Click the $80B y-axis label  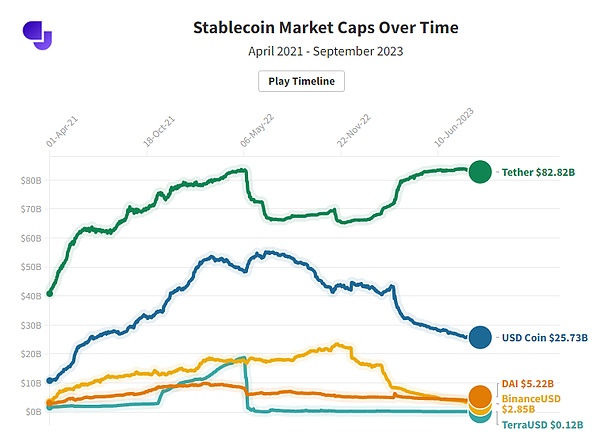pyautogui.click(x=30, y=180)
